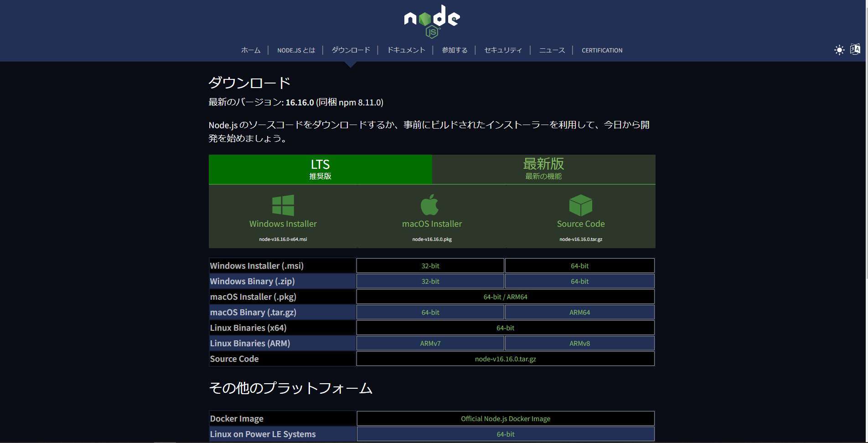Download Windows Installer (.msi) 32-bit
Screen dimensions: 868x443
(x=430, y=266)
